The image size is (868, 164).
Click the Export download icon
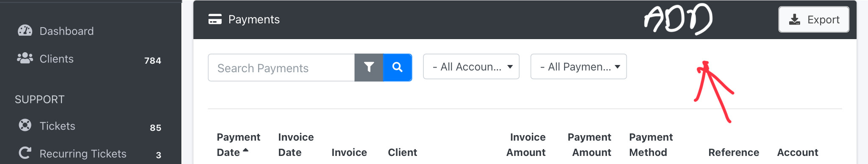(795, 20)
